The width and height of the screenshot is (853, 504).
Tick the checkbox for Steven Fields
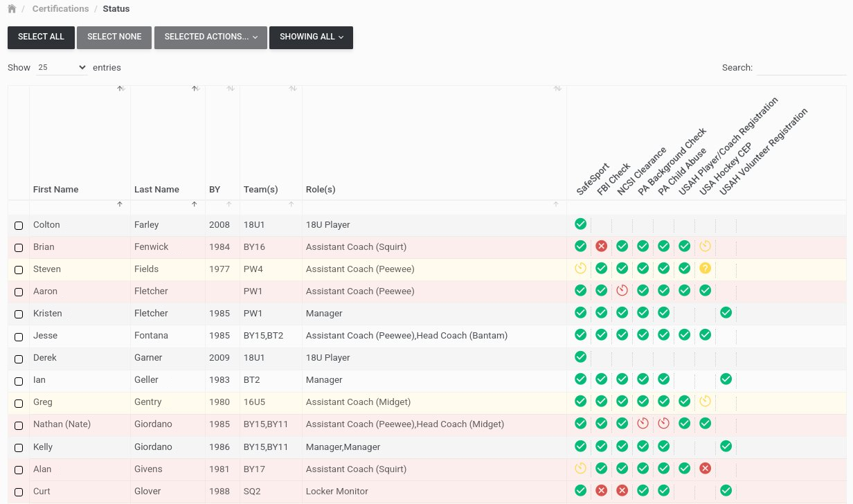(x=19, y=270)
